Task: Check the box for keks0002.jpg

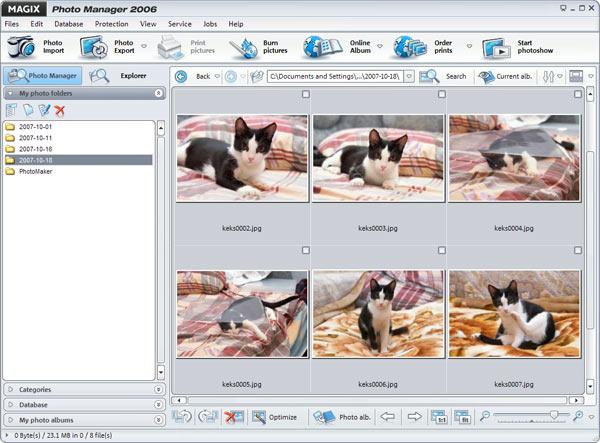Action: [x=306, y=94]
